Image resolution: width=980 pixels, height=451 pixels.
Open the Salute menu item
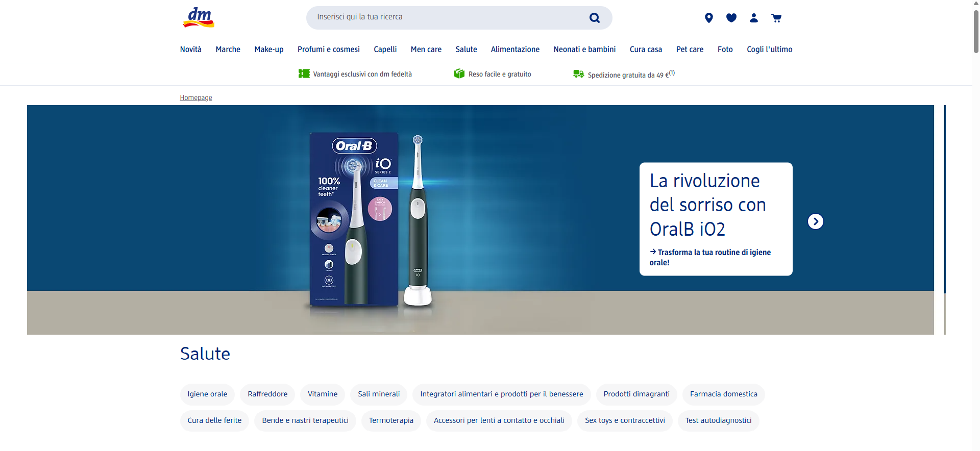point(466,49)
